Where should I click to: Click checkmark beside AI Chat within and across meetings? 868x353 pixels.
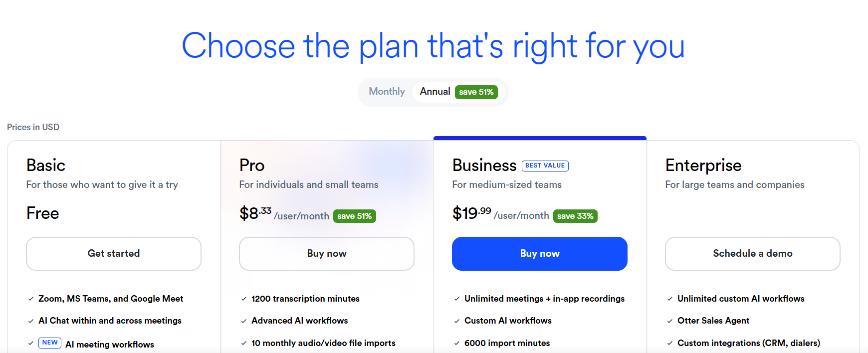pos(31,321)
